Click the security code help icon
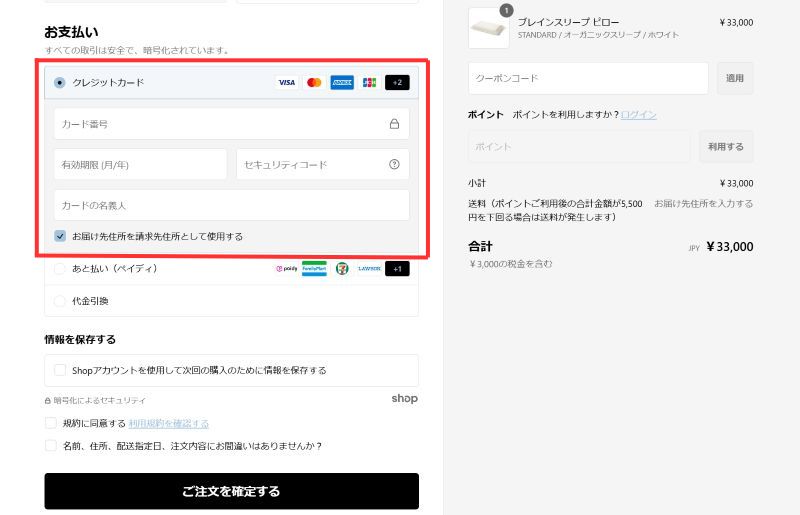This screenshot has width=800, height=515. pos(394,165)
